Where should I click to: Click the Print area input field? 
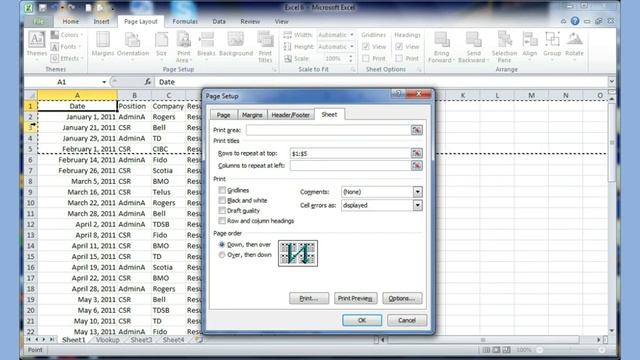328,130
